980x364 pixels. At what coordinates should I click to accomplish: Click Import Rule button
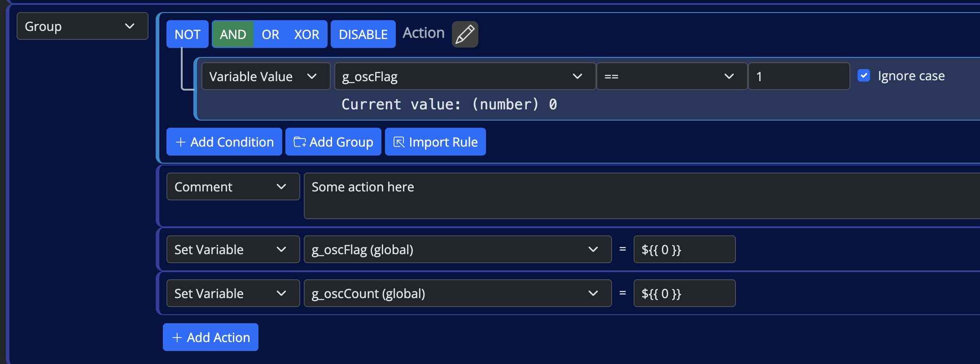435,142
